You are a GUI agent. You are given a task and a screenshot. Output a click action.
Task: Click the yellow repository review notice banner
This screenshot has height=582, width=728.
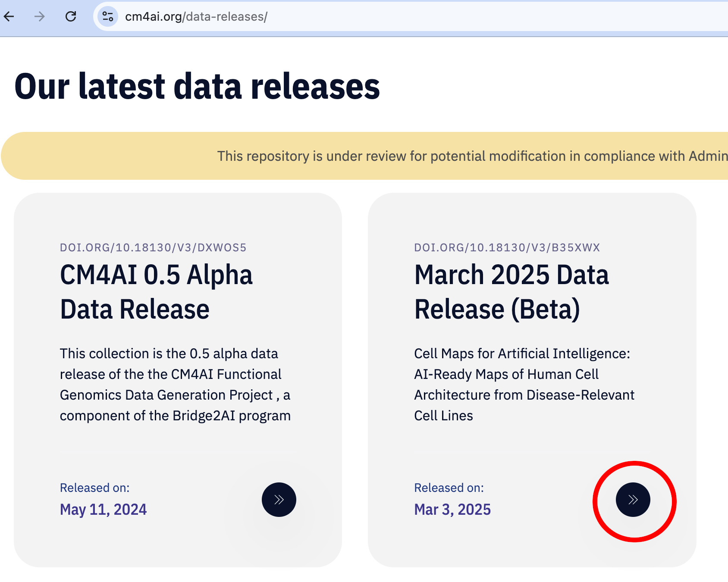click(364, 156)
